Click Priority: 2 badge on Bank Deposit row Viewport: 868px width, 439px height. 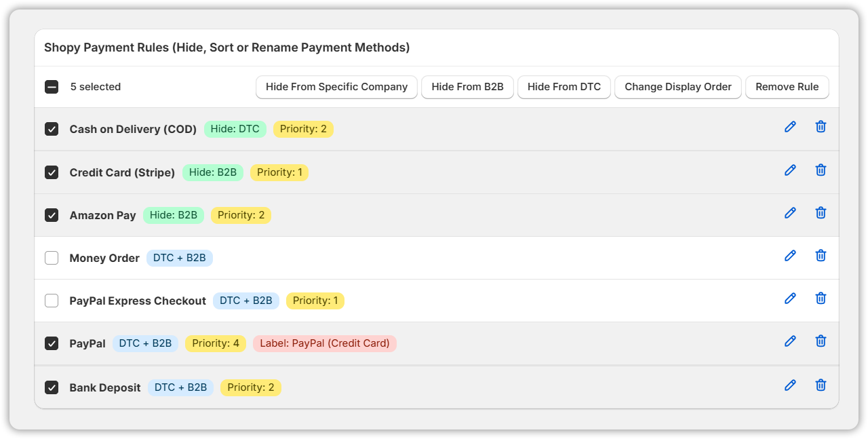click(x=251, y=387)
